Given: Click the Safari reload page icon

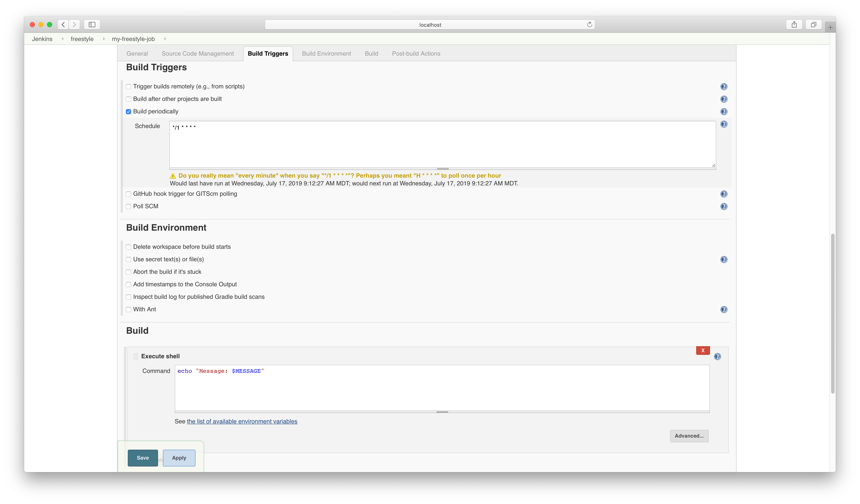Looking at the screenshot, I should (x=589, y=25).
